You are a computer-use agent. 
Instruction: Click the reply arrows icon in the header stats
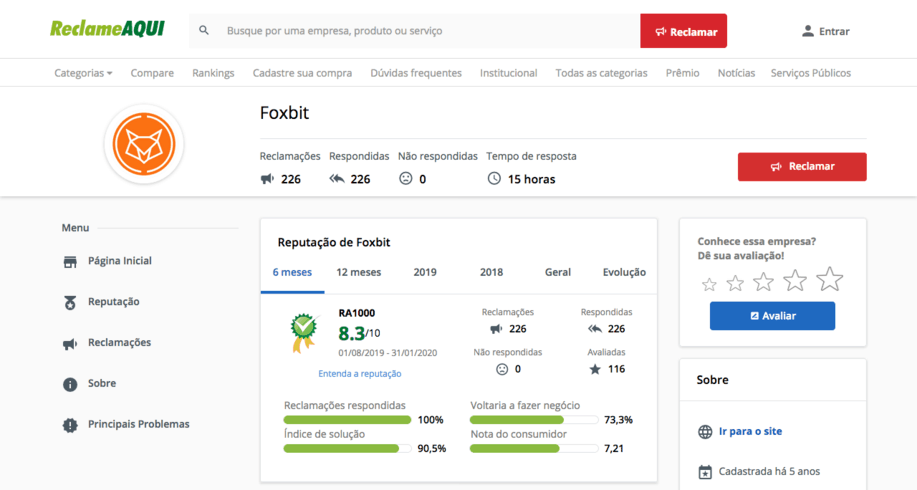pyautogui.click(x=337, y=178)
